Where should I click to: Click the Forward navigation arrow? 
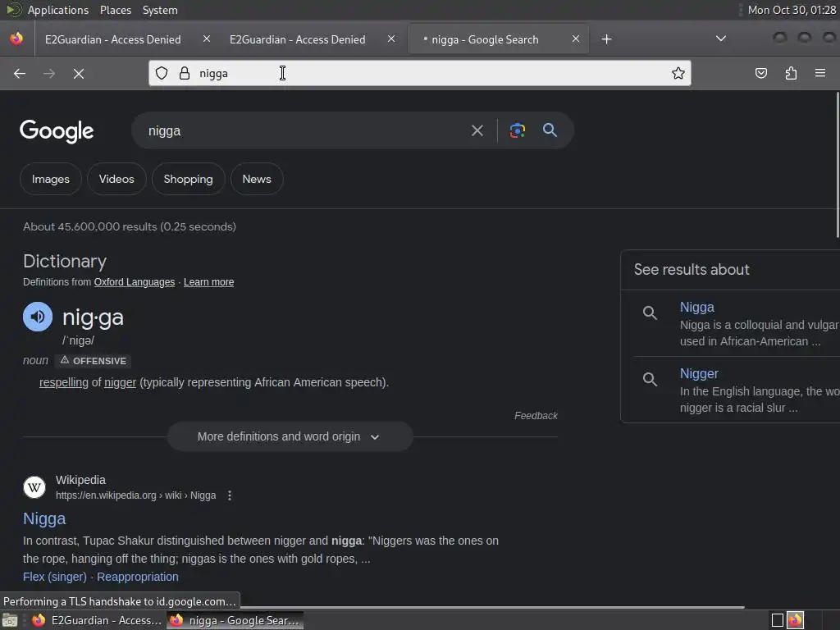pyautogui.click(x=49, y=73)
